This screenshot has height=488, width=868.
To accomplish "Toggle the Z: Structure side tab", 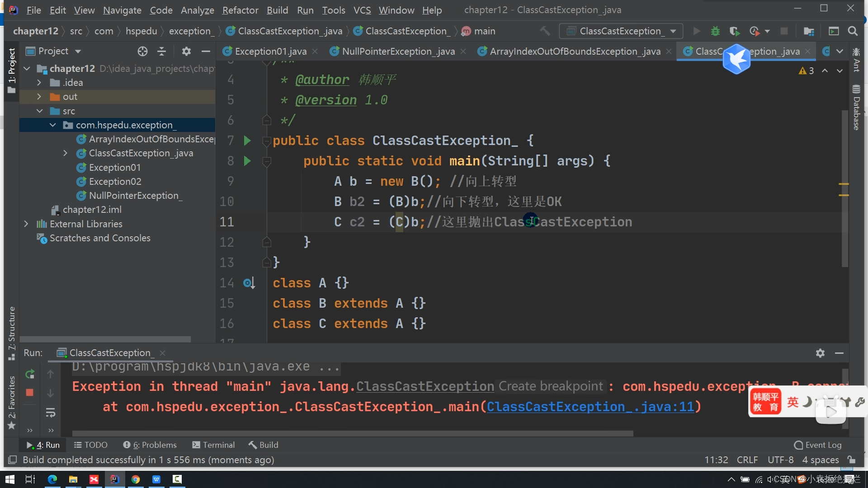I will 12,333.
